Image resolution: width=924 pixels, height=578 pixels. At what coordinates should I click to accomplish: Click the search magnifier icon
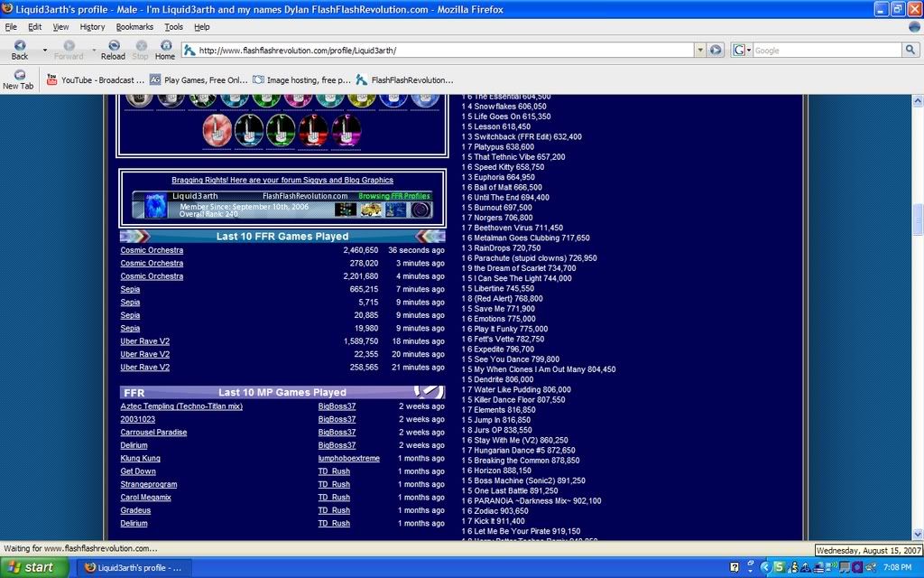910,51
